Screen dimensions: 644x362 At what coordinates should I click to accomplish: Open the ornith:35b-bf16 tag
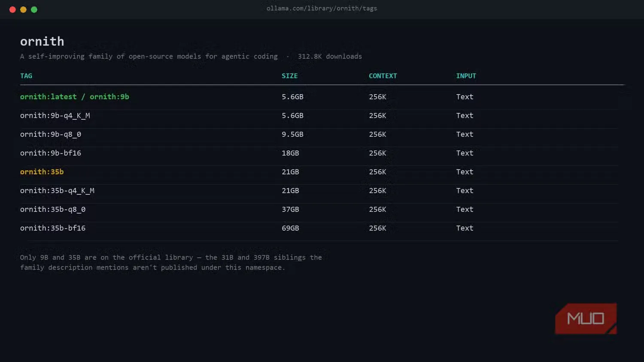pos(53,228)
